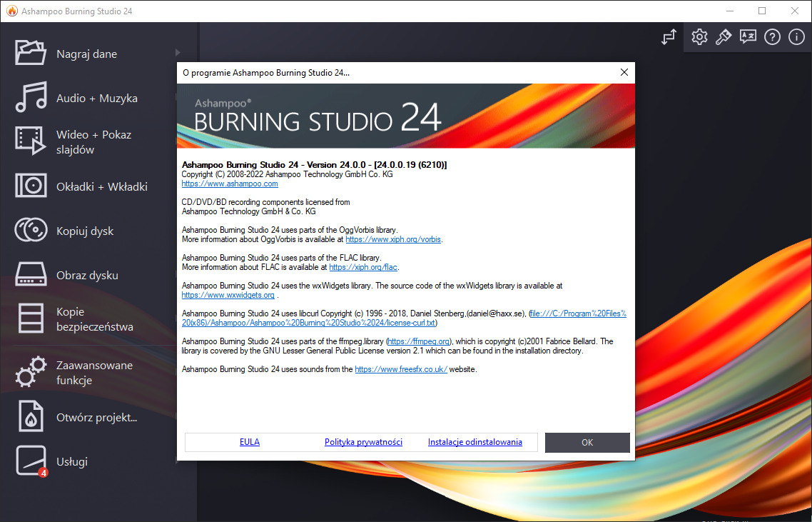Click the Kopiuj dysk double-disc icon
Viewport: 812px width, 522px height.
31,230
